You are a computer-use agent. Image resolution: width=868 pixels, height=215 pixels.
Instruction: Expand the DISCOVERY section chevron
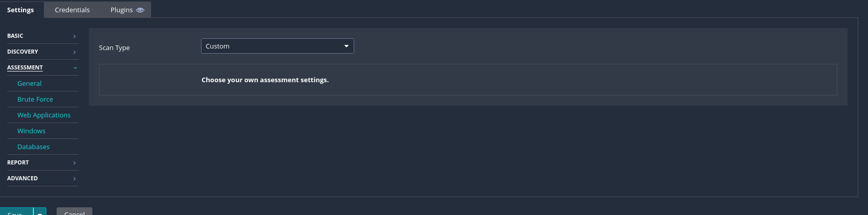[75, 52]
